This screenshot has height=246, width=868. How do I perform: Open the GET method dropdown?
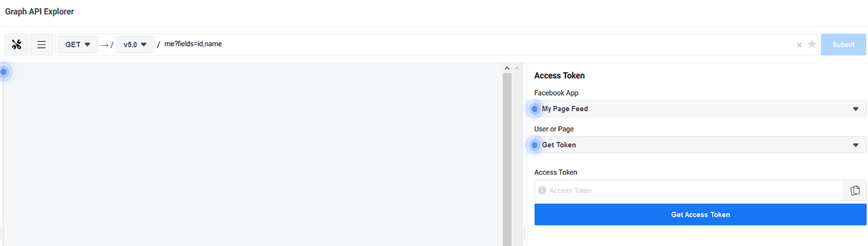point(78,45)
